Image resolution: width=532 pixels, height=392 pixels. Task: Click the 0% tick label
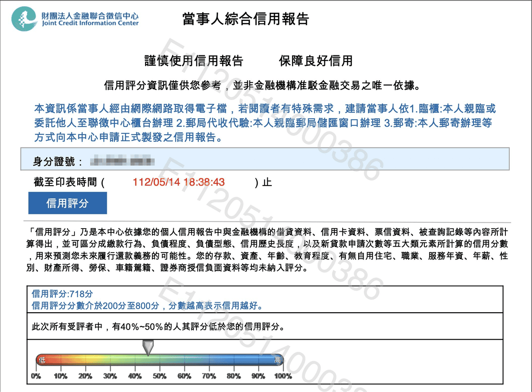point(36,376)
